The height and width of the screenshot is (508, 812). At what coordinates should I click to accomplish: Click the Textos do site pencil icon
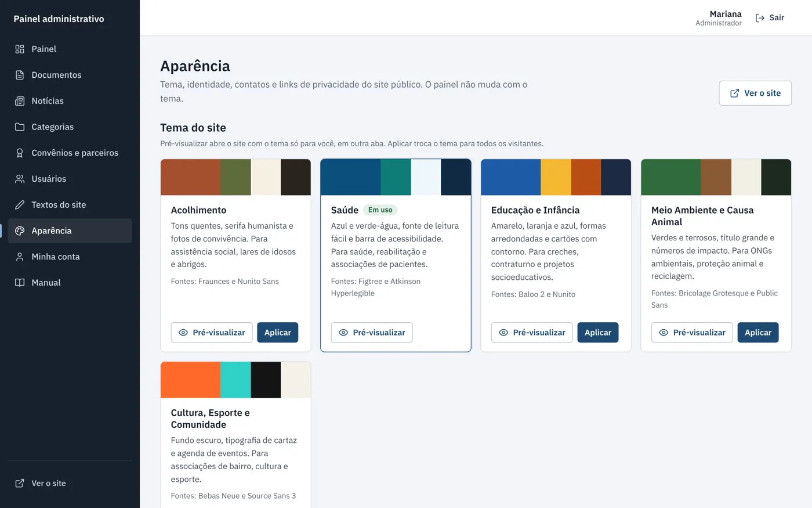[x=20, y=205]
